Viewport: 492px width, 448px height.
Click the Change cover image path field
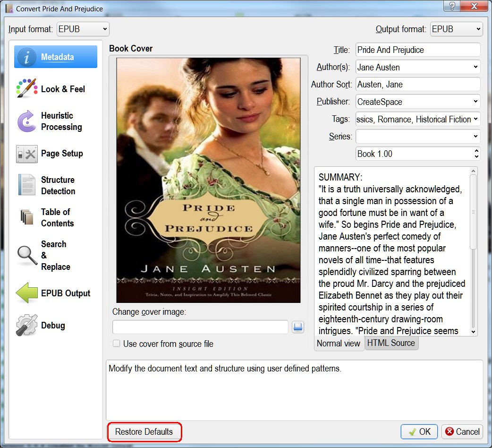pyautogui.click(x=200, y=327)
